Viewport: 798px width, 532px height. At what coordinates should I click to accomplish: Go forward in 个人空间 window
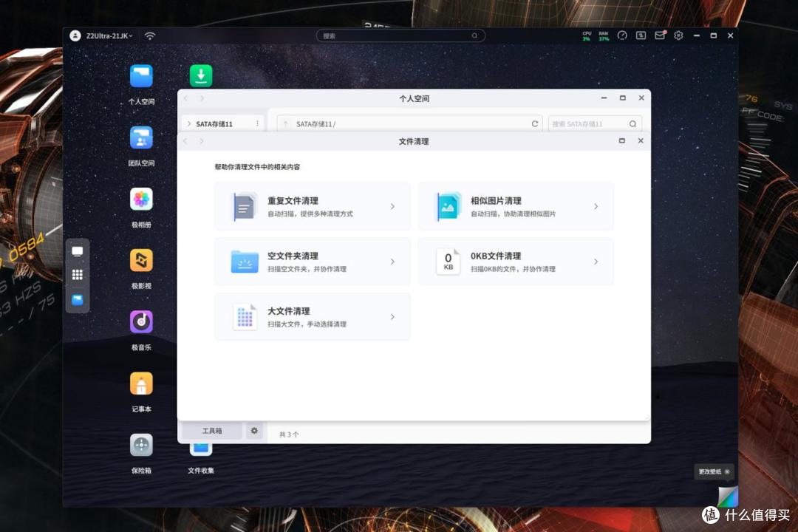click(x=202, y=98)
